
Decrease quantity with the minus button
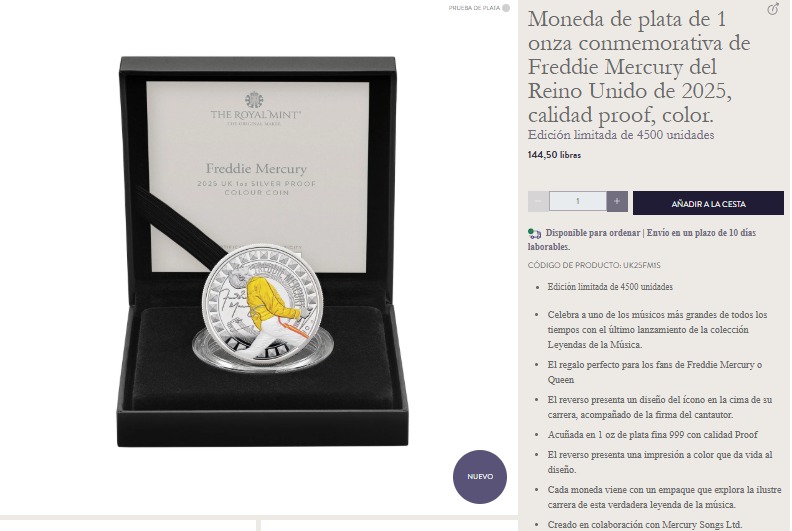click(538, 202)
